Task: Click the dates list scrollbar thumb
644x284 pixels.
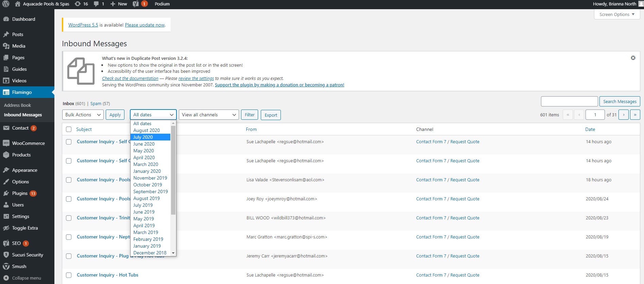Action: [x=173, y=170]
